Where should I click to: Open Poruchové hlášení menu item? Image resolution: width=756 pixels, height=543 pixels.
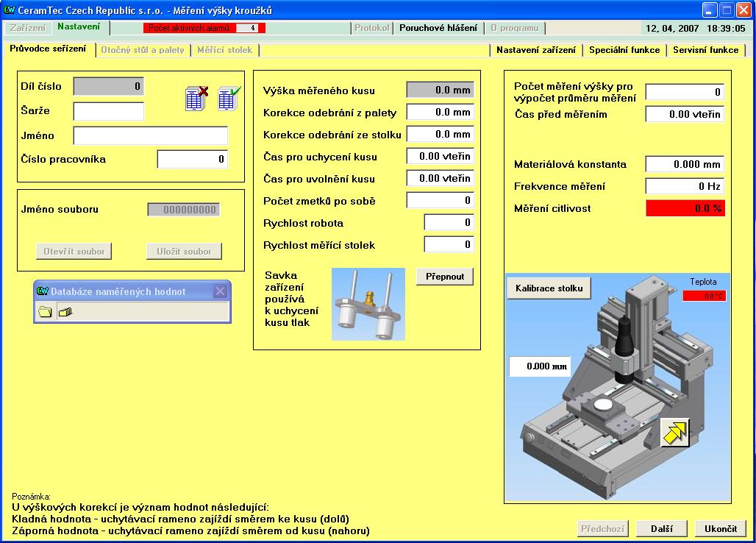point(438,28)
